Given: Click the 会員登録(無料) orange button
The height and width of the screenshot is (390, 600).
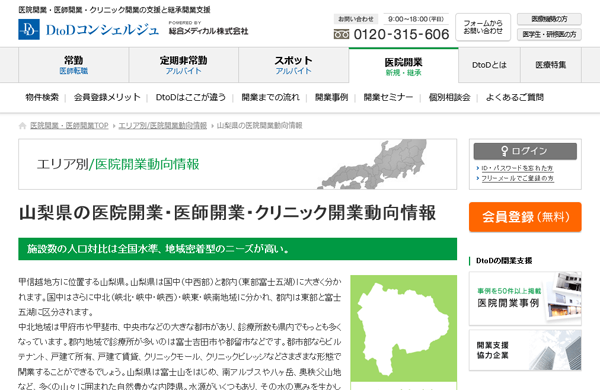Looking at the screenshot, I should click(525, 217).
